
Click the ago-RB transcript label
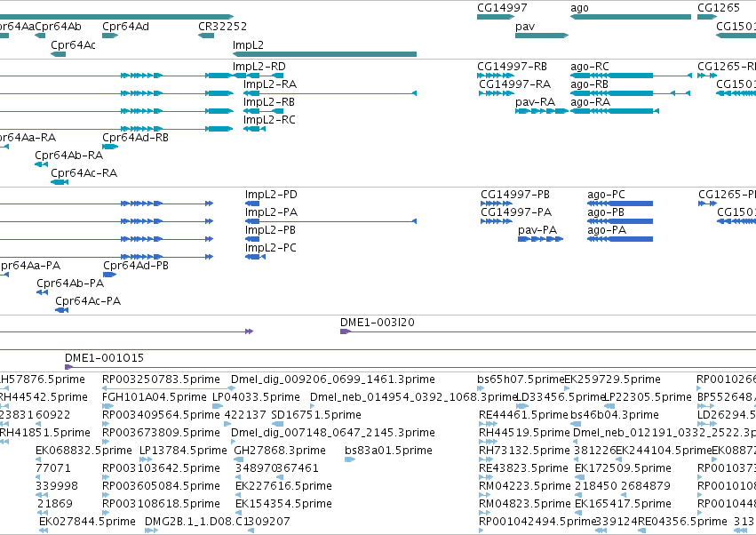click(589, 84)
